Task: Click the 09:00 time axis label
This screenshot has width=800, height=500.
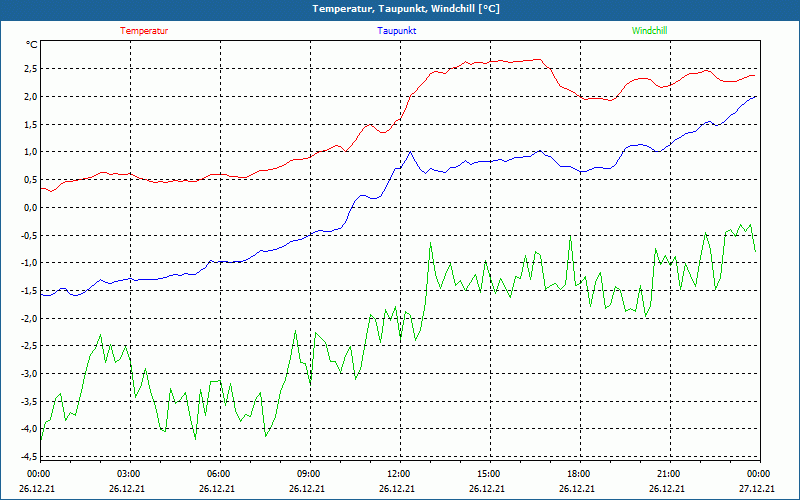Action: click(x=309, y=474)
